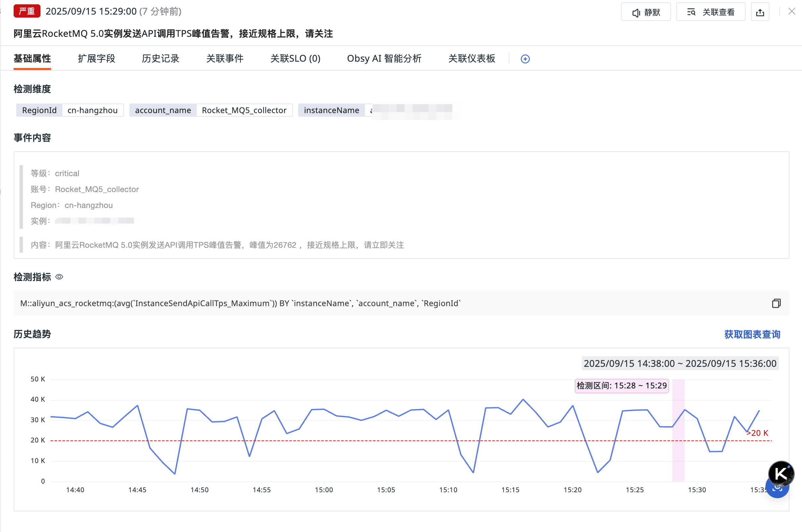Switch to 扩展字段 tab
Image resolution: width=802 pixels, height=532 pixels.
coord(96,59)
